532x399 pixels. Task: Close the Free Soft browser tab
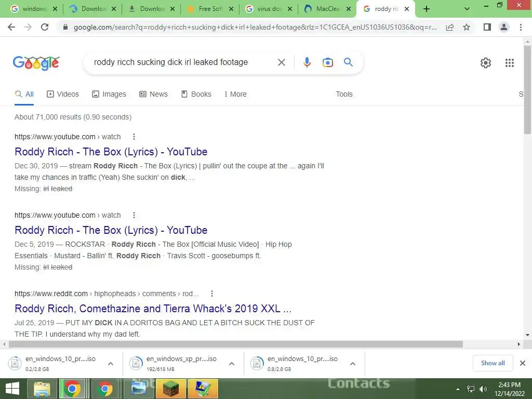click(231, 9)
